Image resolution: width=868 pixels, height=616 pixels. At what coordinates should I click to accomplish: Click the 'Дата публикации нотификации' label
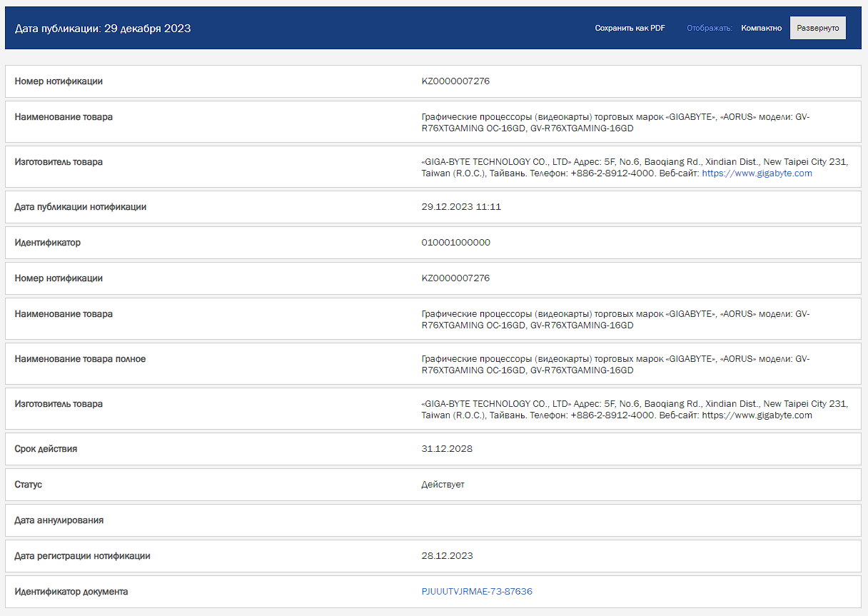tap(81, 207)
